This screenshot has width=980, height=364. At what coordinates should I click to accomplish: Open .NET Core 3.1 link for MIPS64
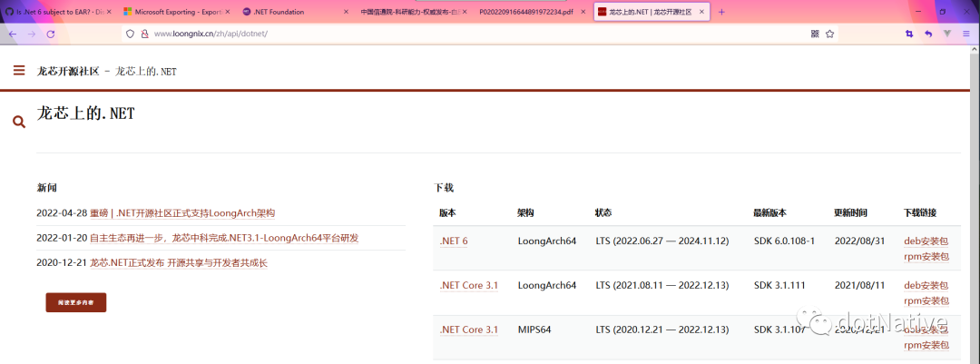point(469,330)
